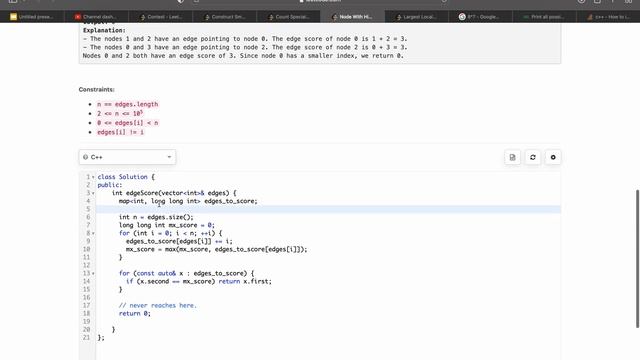Click the 'Explanation:' label
Viewport: 640px width, 360px height.
click(x=104, y=30)
